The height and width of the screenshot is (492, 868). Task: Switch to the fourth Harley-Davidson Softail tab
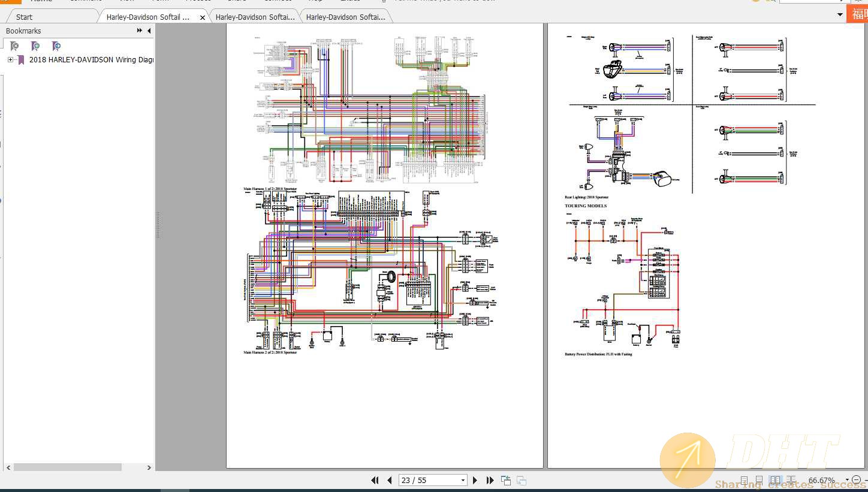click(345, 17)
